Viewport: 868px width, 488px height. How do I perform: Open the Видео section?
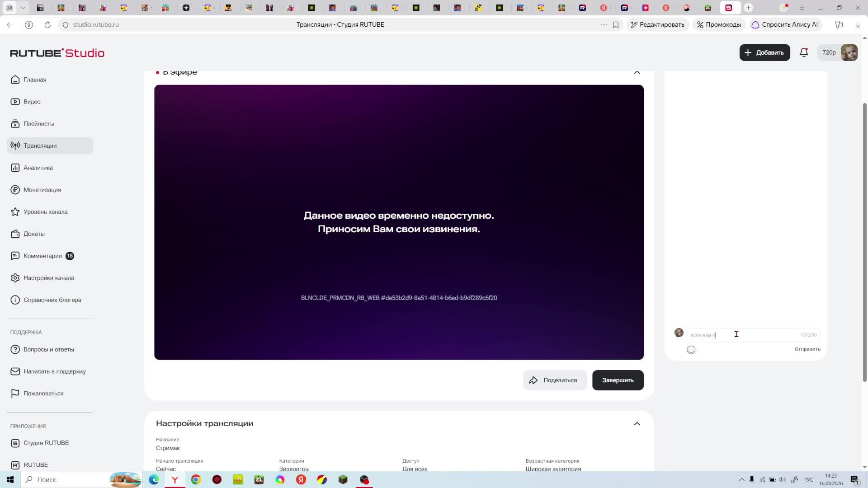pos(50,102)
